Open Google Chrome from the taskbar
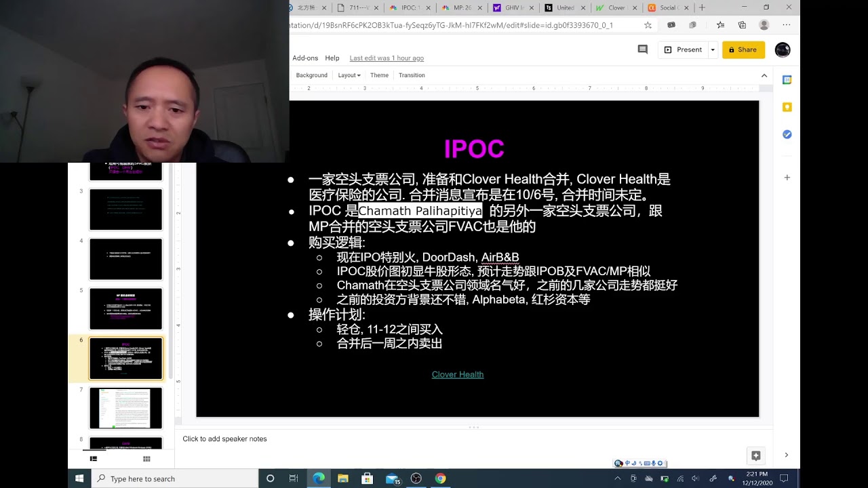The width and height of the screenshot is (868, 488). pos(441,479)
